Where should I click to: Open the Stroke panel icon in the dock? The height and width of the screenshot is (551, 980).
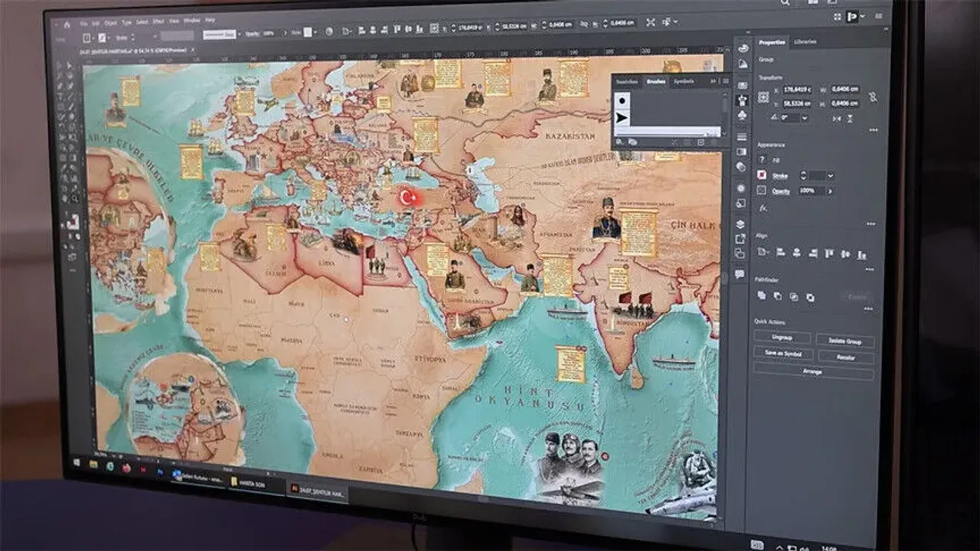[x=741, y=136]
